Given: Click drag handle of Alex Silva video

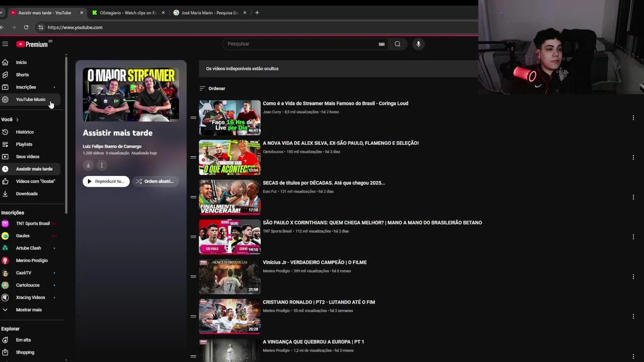Looking at the screenshot, I should pos(193,157).
